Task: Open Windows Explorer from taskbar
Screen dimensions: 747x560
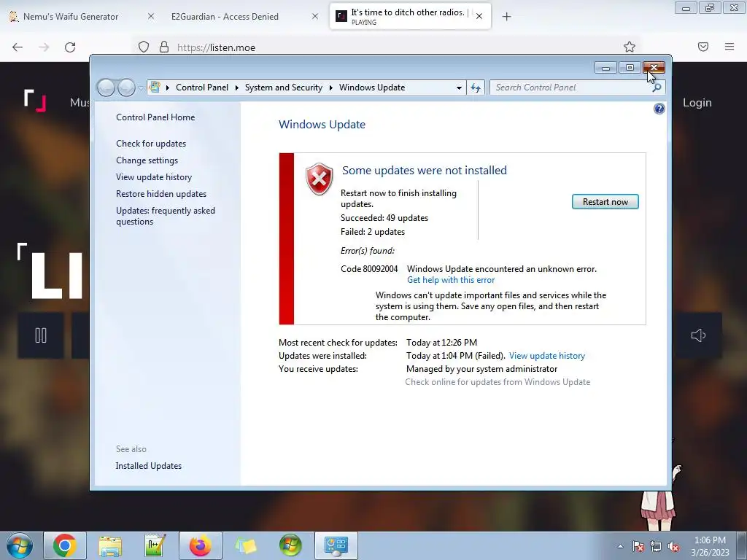Action: click(110, 545)
